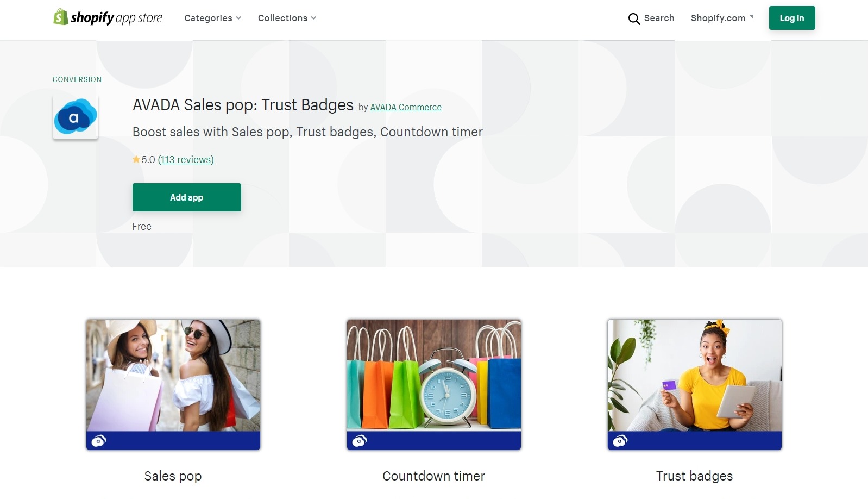Image resolution: width=868 pixels, height=499 pixels.
Task: Click the cloud logo on the Countdown timer image
Action: [360, 440]
